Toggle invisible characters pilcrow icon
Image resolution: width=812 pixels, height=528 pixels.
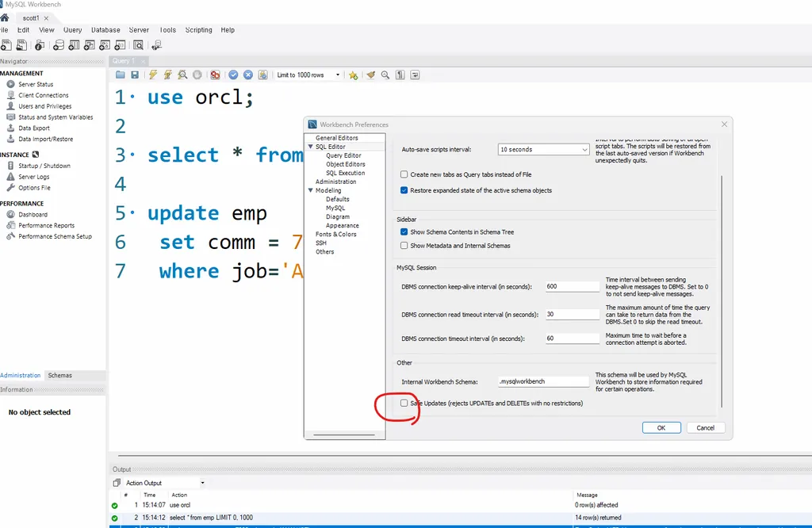point(400,75)
